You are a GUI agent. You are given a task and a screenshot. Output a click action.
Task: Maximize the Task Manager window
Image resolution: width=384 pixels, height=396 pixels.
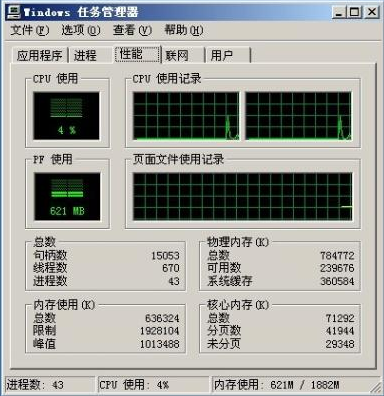pyautogui.click(x=355, y=13)
